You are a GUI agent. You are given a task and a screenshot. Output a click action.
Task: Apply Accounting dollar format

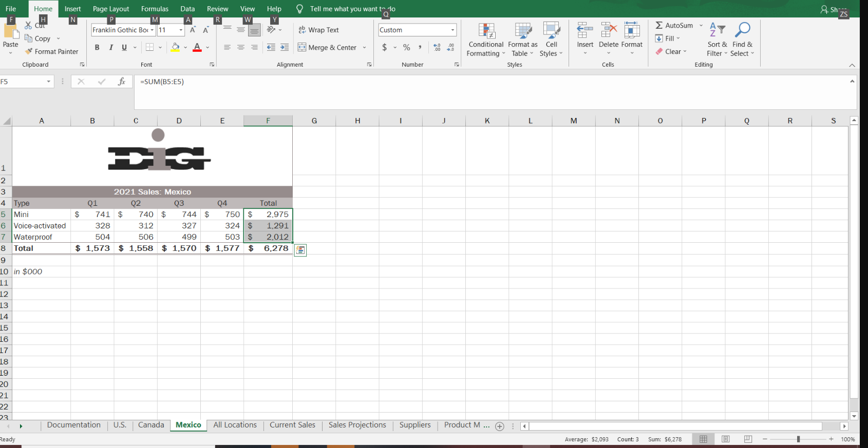[x=385, y=47]
